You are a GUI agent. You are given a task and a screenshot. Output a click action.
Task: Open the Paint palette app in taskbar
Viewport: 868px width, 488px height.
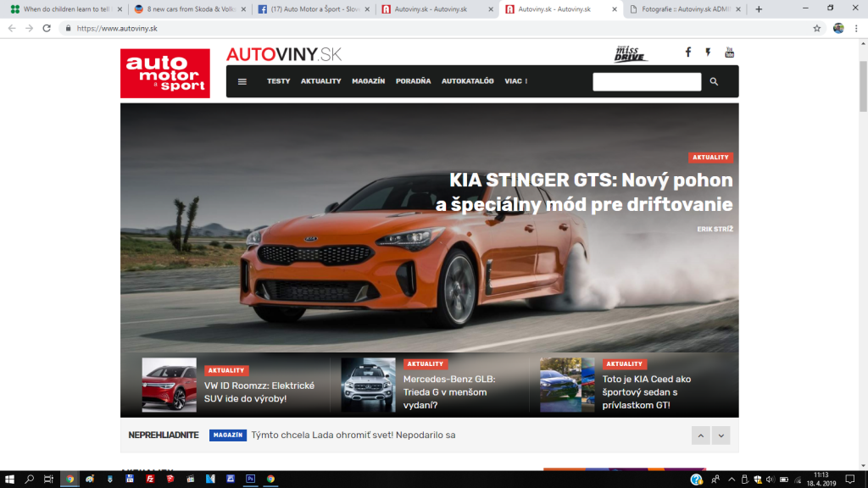point(90,480)
